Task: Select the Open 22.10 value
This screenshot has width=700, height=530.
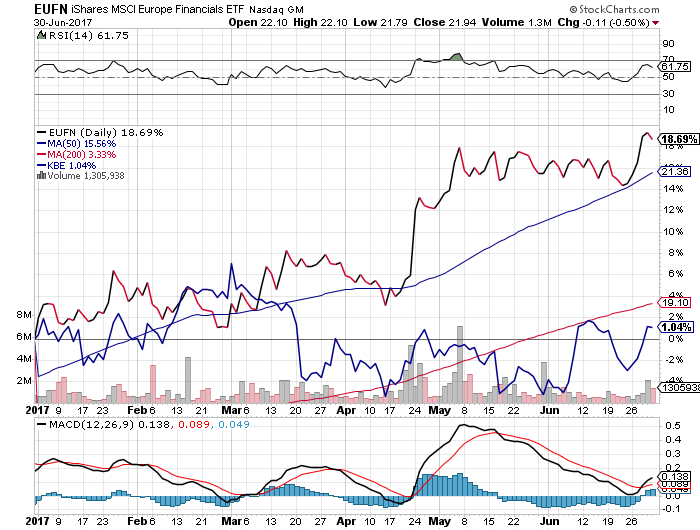Action: (x=258, y=22)
